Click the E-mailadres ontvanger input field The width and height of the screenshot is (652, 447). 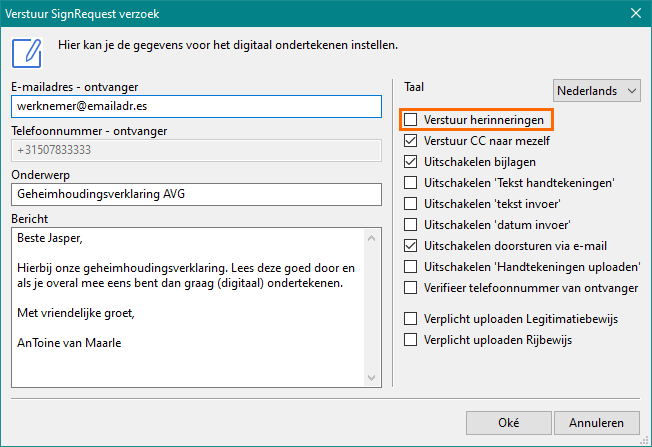pyautogui.click(x=196, y=106)
